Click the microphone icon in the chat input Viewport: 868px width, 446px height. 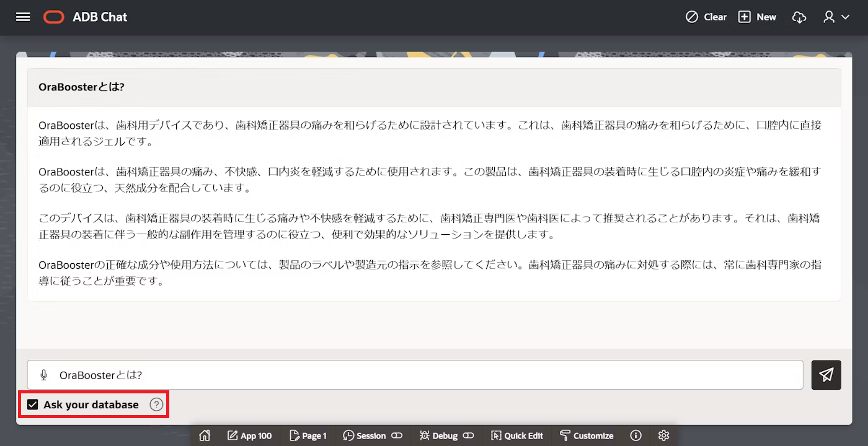[43, 375]
